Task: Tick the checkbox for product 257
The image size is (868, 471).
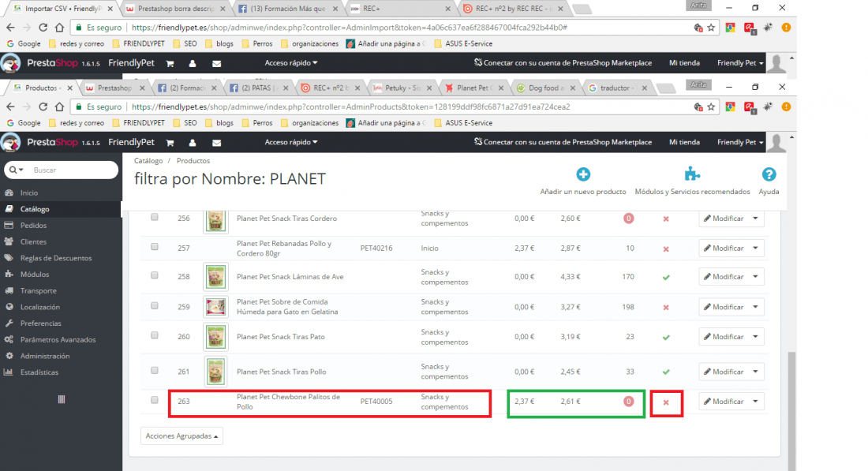Action: pos(155,247)
